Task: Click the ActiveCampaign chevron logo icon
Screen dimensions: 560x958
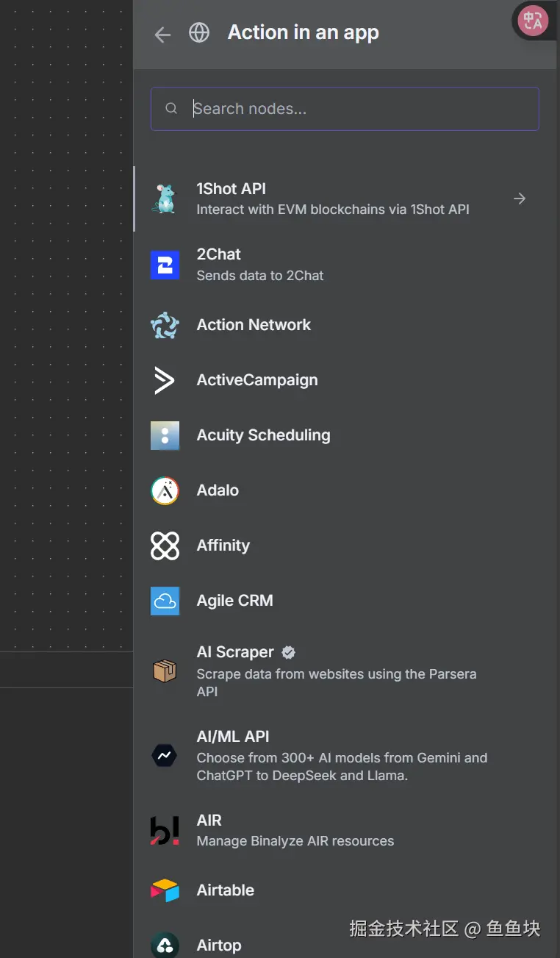Action: coord(165,380)
